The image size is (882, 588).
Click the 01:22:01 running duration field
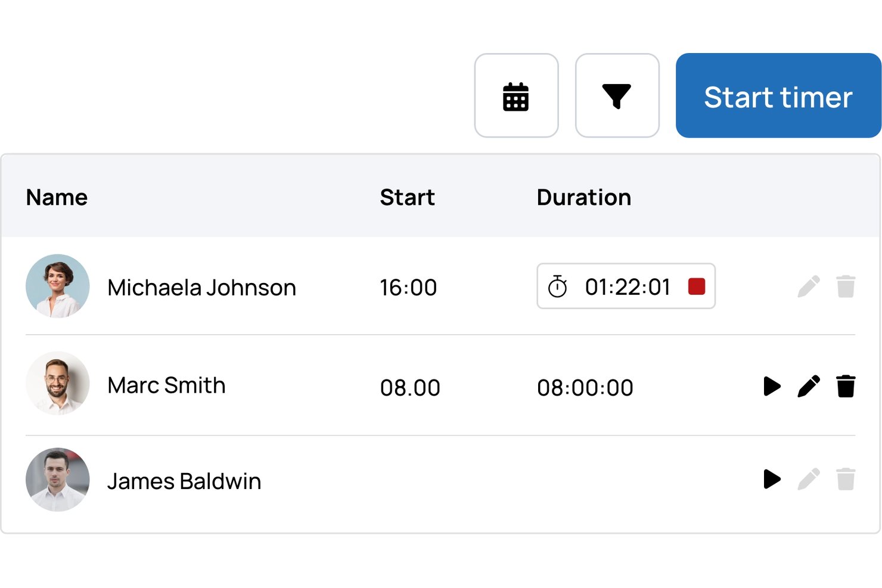pos(626,286)
